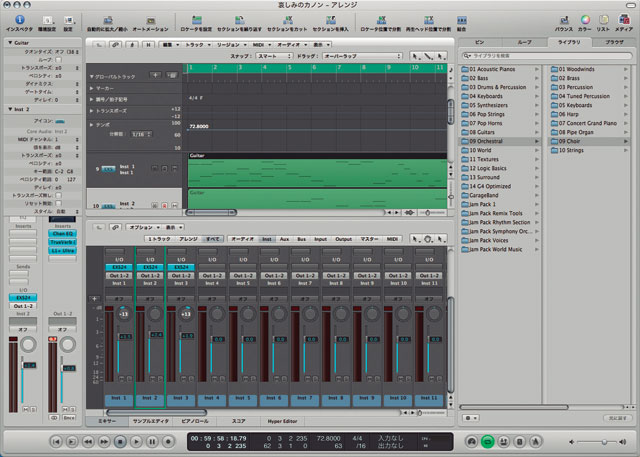
Task: Open the Preferences (環境設定) toolbar icon
Action: 47,20
